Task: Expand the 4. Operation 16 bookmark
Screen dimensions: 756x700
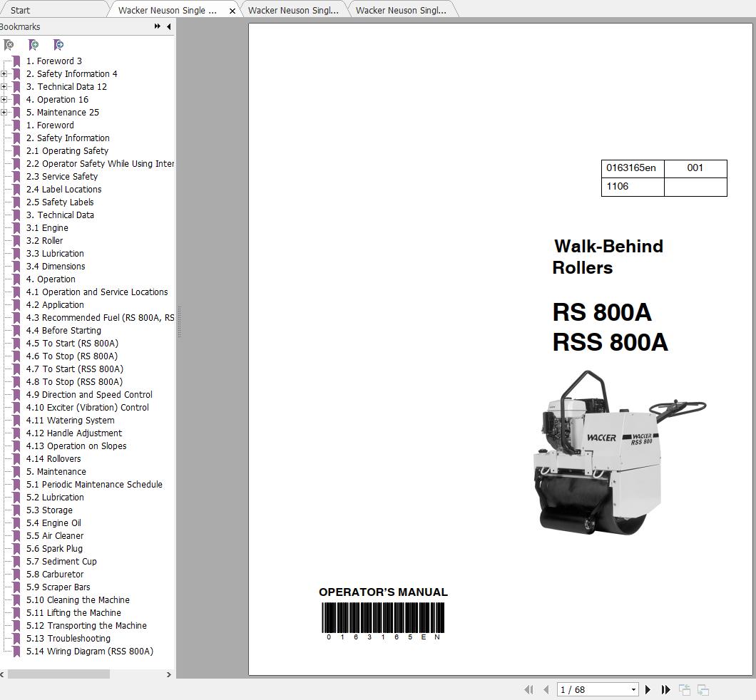Action: click(4, 100)
